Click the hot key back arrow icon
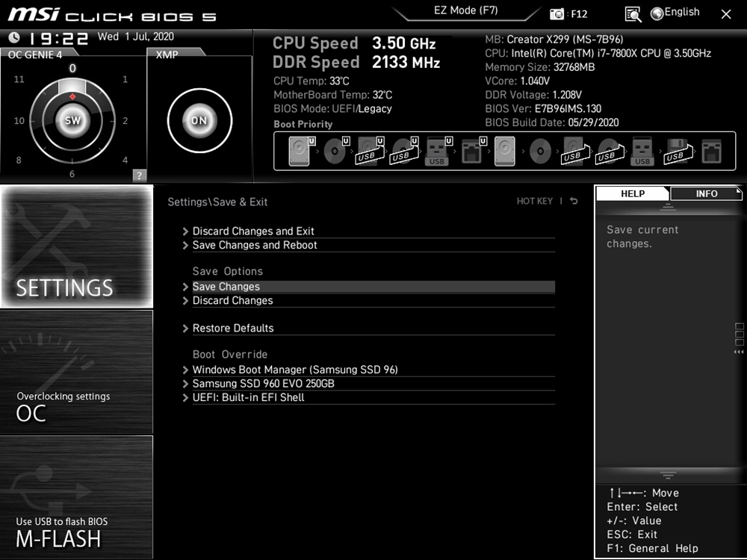 pos(574,202)
